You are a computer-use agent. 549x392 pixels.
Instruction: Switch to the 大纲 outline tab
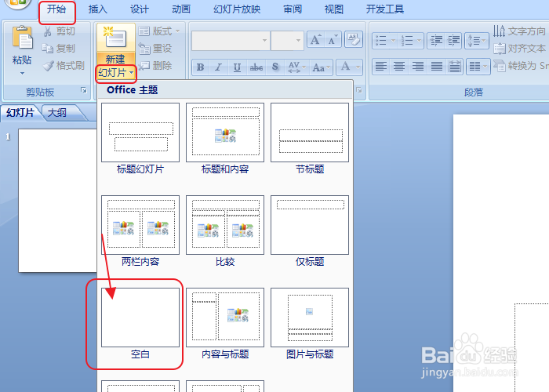[58, 113]
